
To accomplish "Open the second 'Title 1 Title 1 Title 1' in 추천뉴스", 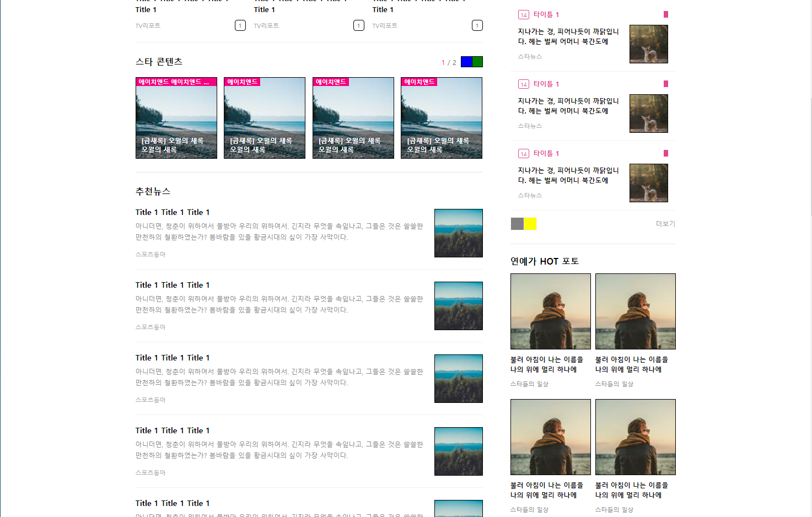I will point(173,285).
